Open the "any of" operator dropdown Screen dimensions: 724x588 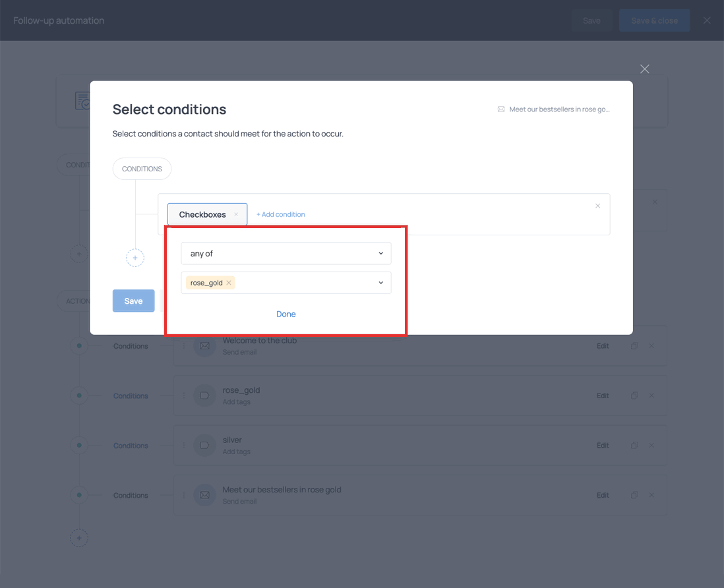286,253
